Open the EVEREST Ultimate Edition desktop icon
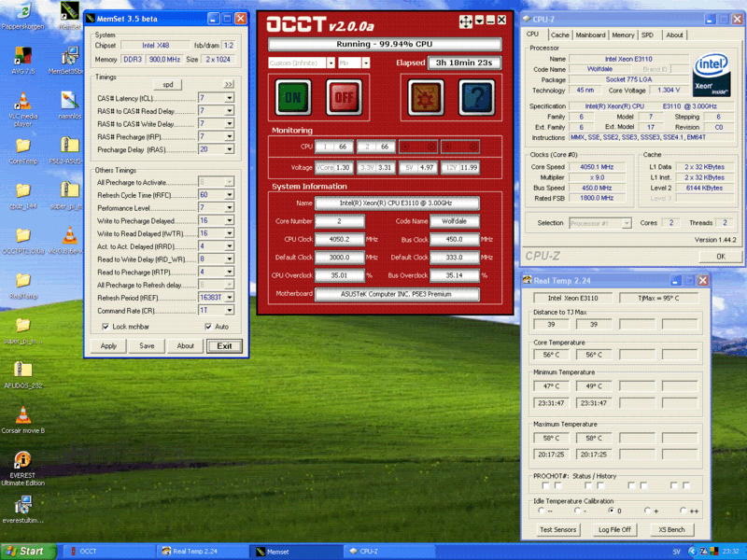This screenshot has height=560, width=747. pyautogui.click(x=22, y=460)
